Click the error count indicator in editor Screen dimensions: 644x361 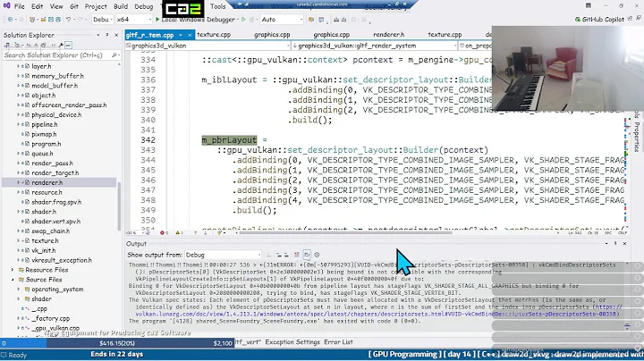[165, 232]
